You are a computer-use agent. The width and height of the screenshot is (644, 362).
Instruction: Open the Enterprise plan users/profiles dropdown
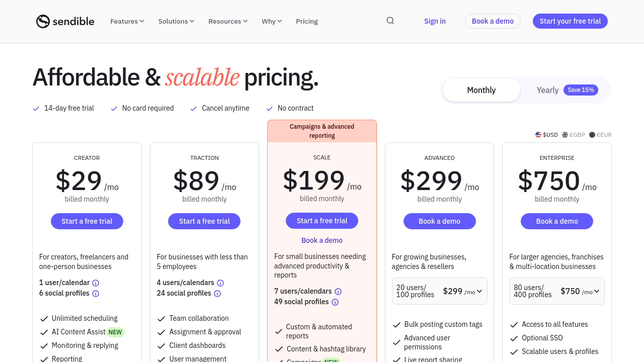[x=556, y=291]
